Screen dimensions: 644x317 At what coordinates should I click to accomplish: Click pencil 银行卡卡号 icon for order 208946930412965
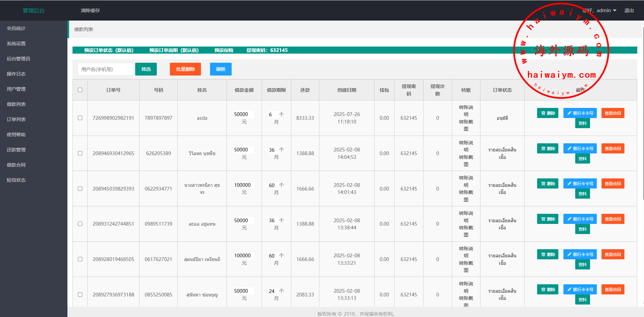click(569, 149)
